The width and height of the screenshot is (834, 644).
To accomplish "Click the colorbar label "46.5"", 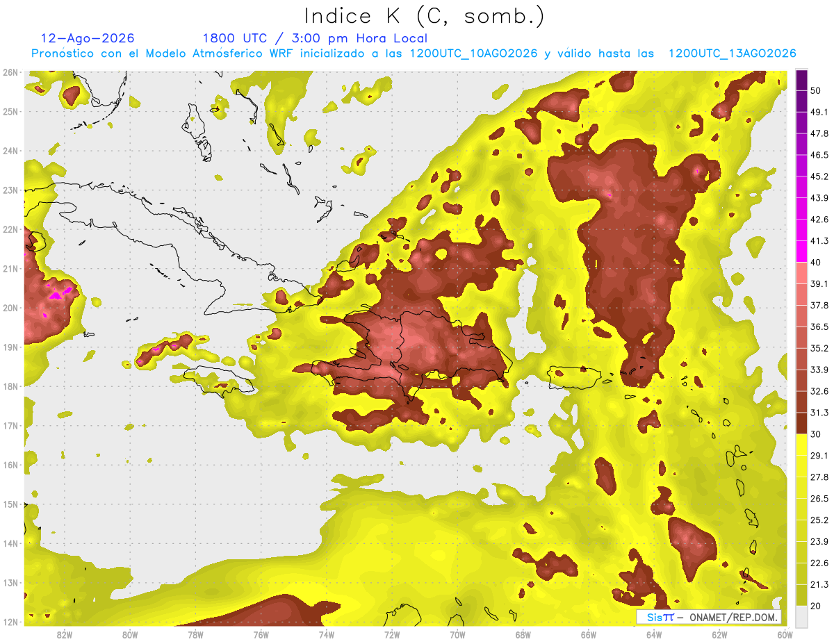I will (x=819, y=155).
